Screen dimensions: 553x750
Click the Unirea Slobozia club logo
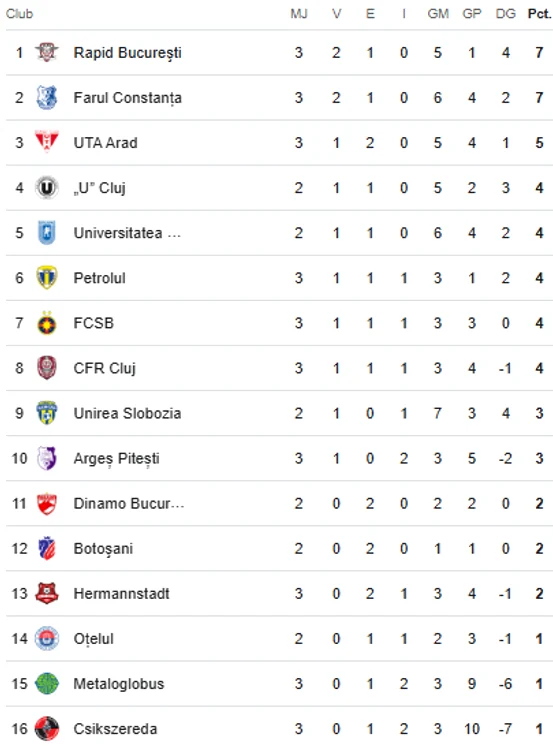click(x=47, y=413)
